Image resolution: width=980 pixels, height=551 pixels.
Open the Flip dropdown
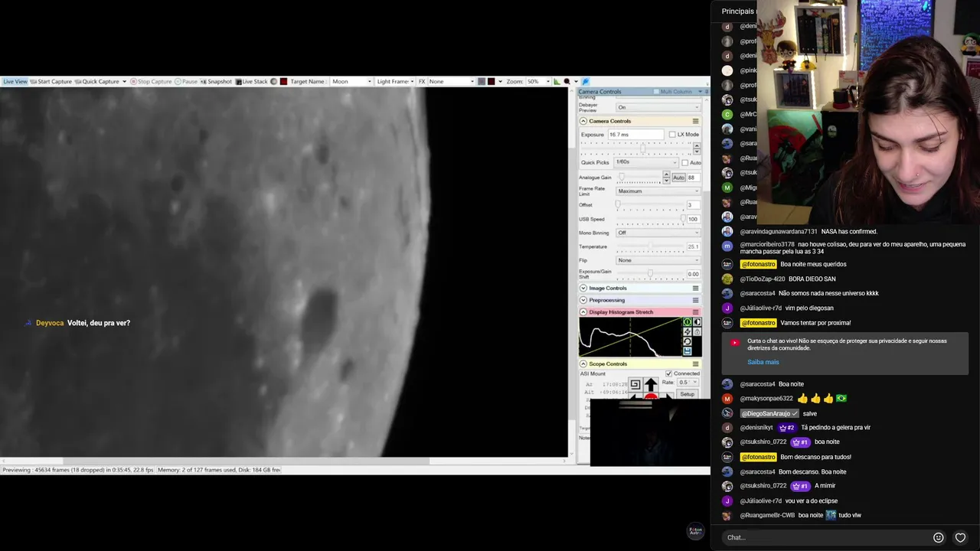658,260
